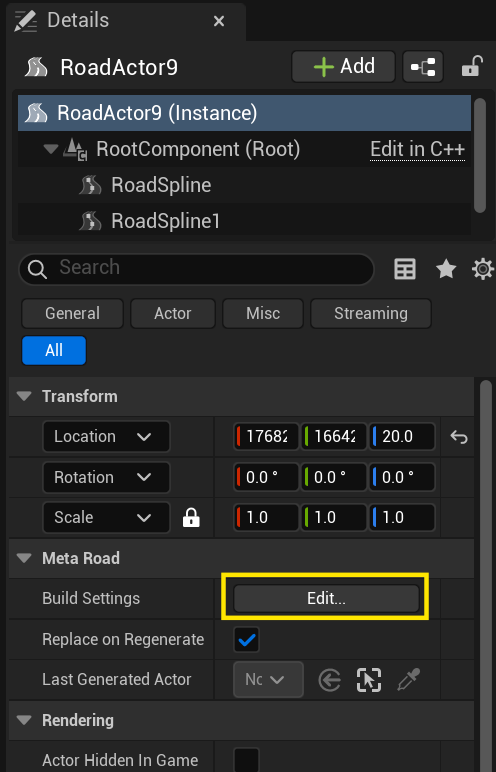Select the RoadSpline component
The image size is (496, 772).
[161, 185]
